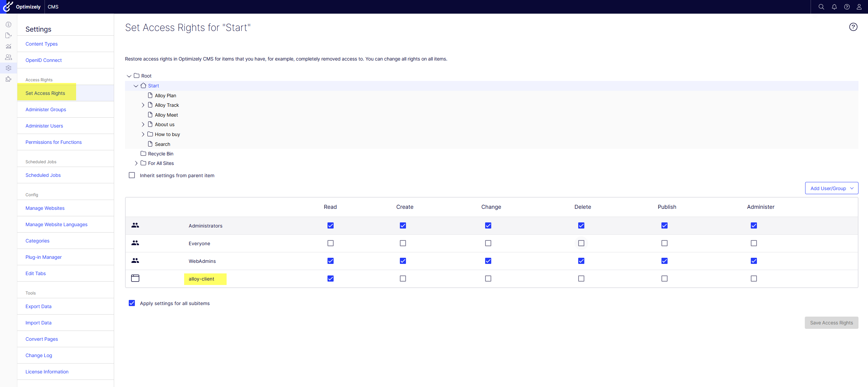Open Permissions for Functions
This screenshot has height=387, width=868.
[x=54, y=142]
